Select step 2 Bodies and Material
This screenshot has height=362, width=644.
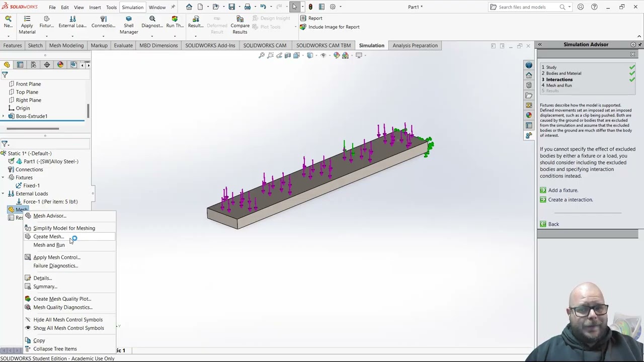point(563,73)
